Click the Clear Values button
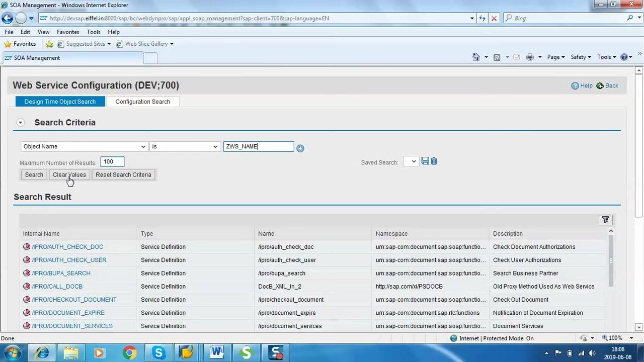 (69, 174)
